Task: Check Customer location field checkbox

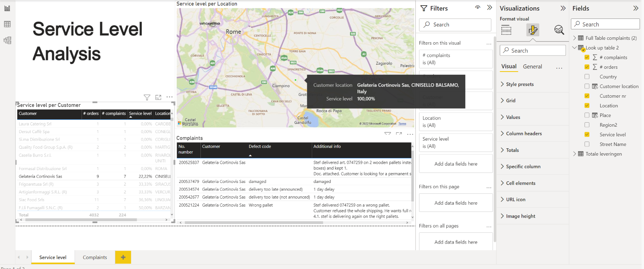Action: click(x=587, y=86)
